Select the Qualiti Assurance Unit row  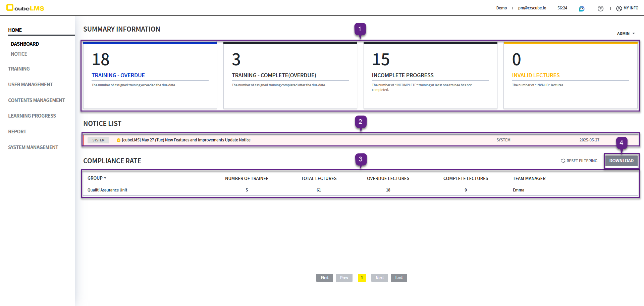[x=107, y=190]
